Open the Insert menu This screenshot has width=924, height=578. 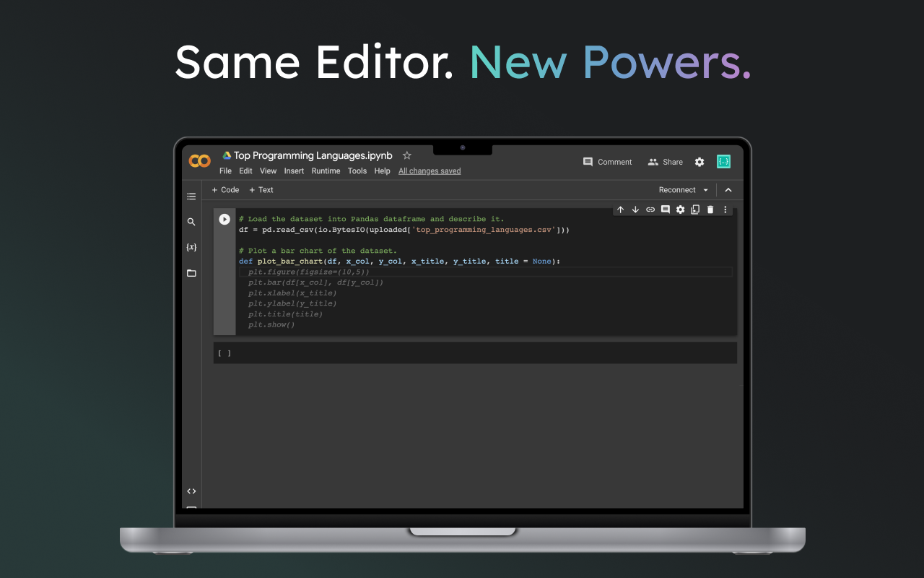[294, 171]
